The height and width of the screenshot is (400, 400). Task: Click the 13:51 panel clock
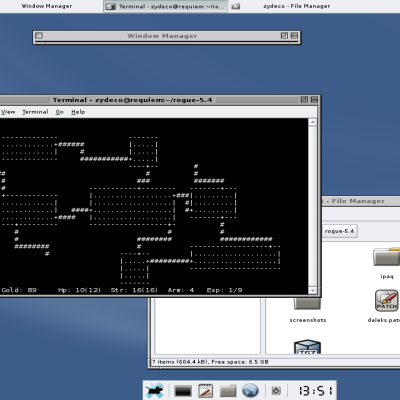click(315, 390)
